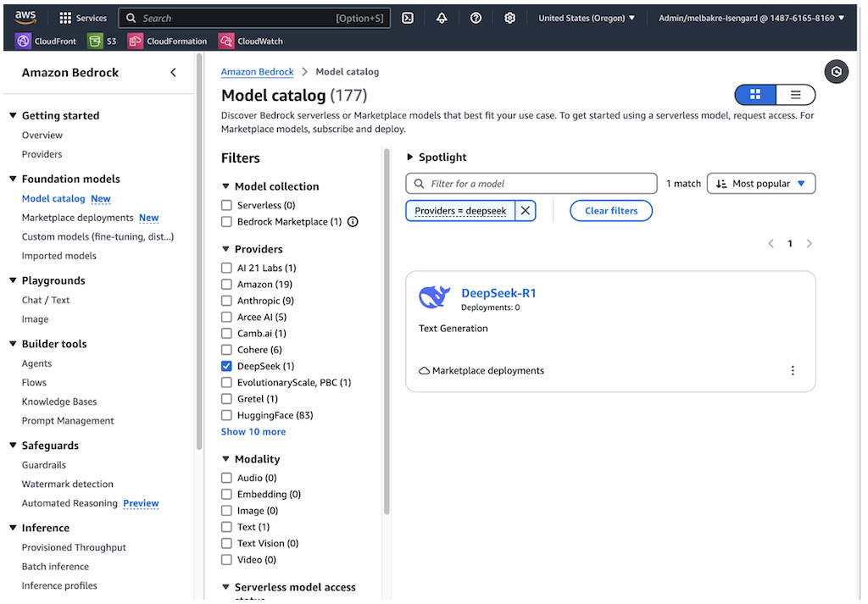This screenshot has width=868, height=604.
Task: Collapse the Amazon Bedrock side navigation
Action: click(x=173, y=73)
